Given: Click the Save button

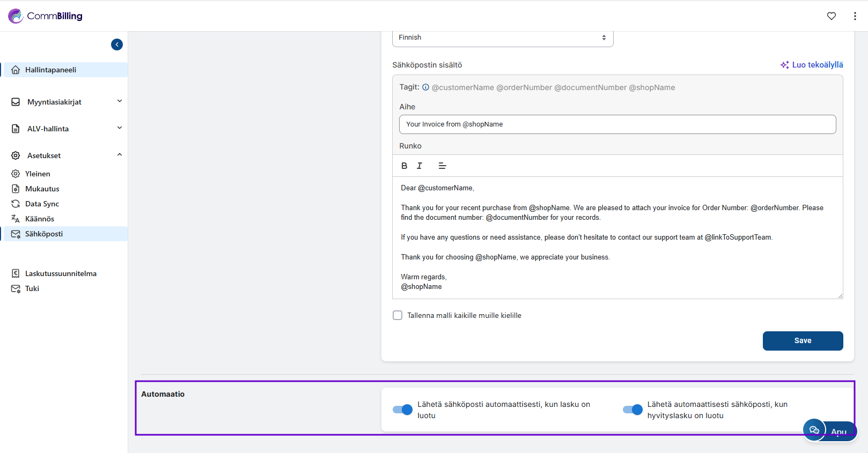Looking at the screenshot, I should coord(803,341).
